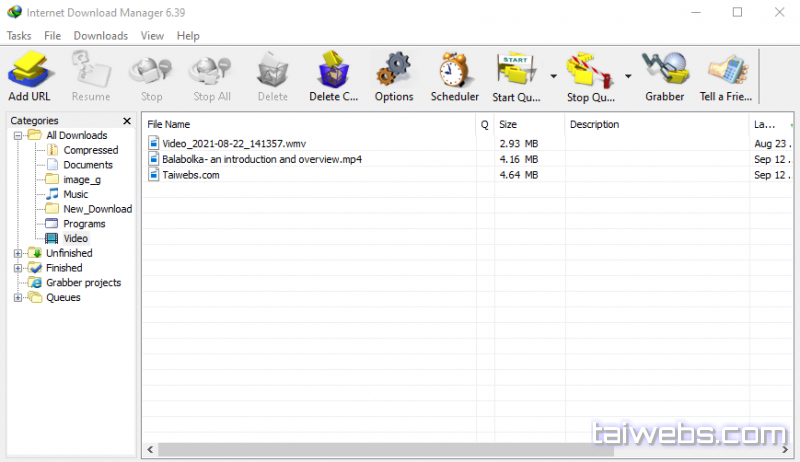Open the Stop Queue dropdown arrow
800x462 pixels.
point(628,76)
